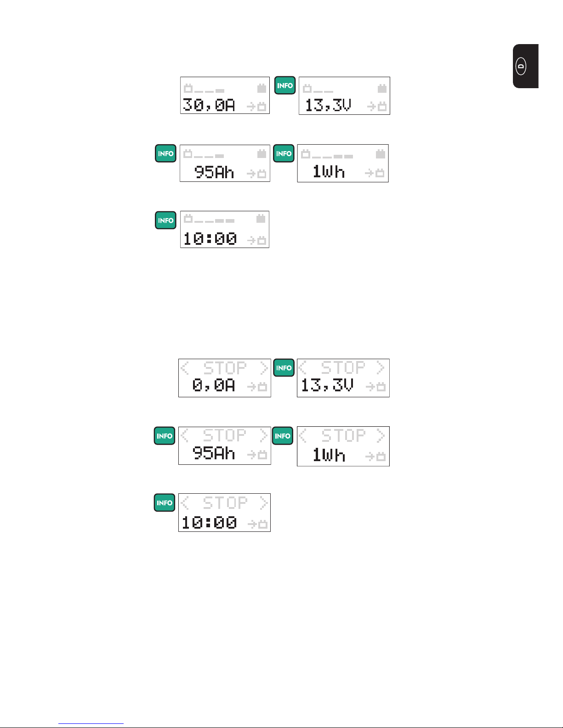Click the 1Wh reading under STOP label
The image size is (563, 728).
[329, 455]
